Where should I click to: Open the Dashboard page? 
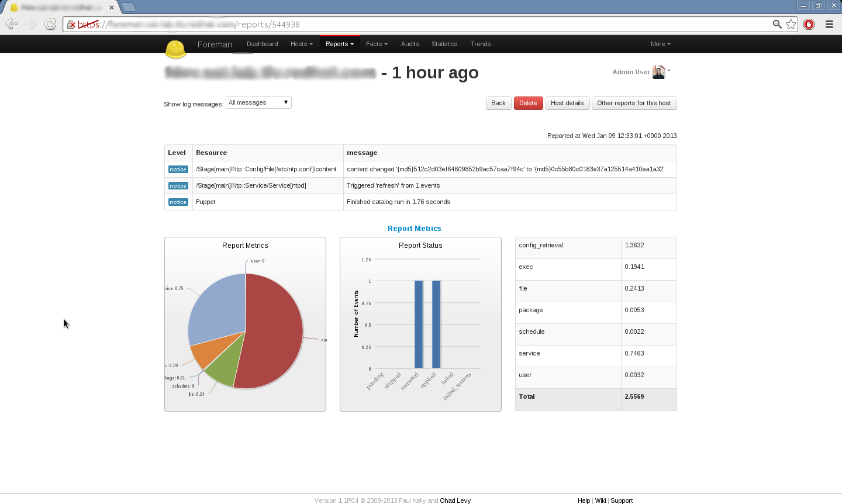262,44
